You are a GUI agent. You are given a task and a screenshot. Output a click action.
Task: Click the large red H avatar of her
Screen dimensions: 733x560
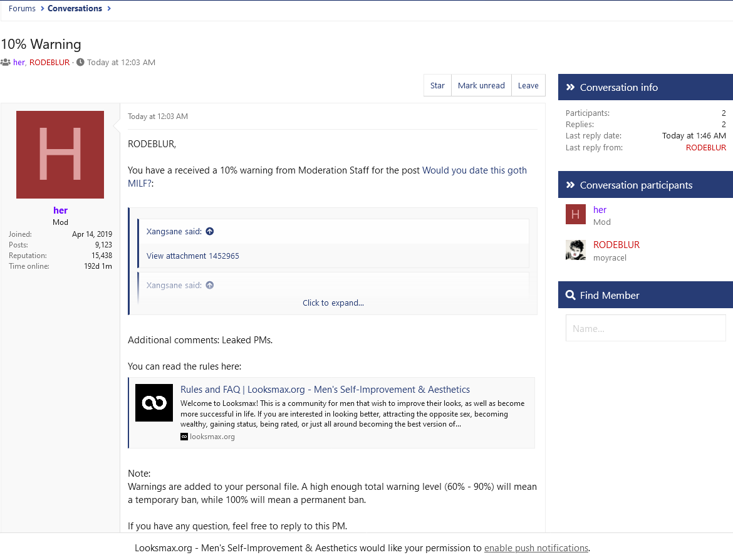60,155
